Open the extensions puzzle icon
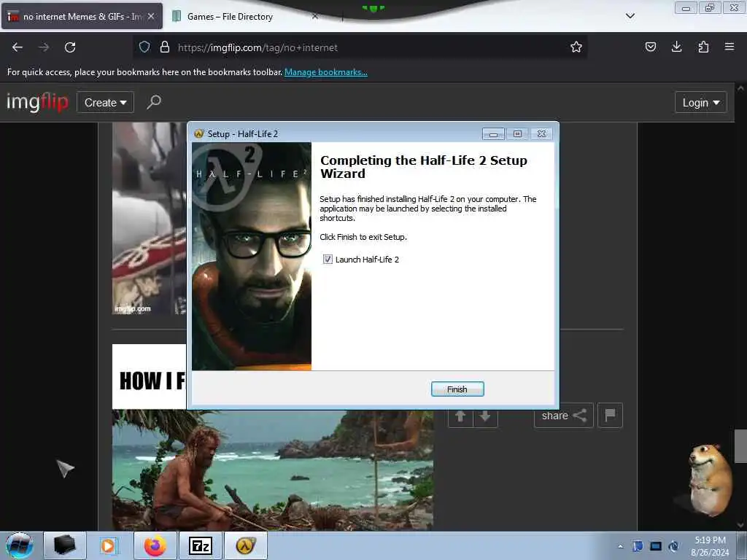 [703, 47]
